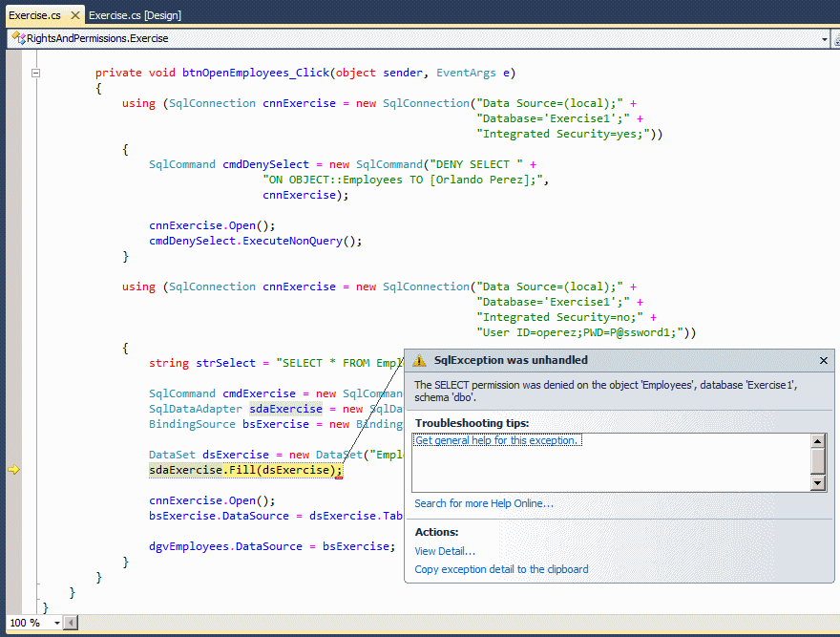Close the SqlException was unhandled popup
840x637 pixels.
pyautogui.click(x=824, y=360)
